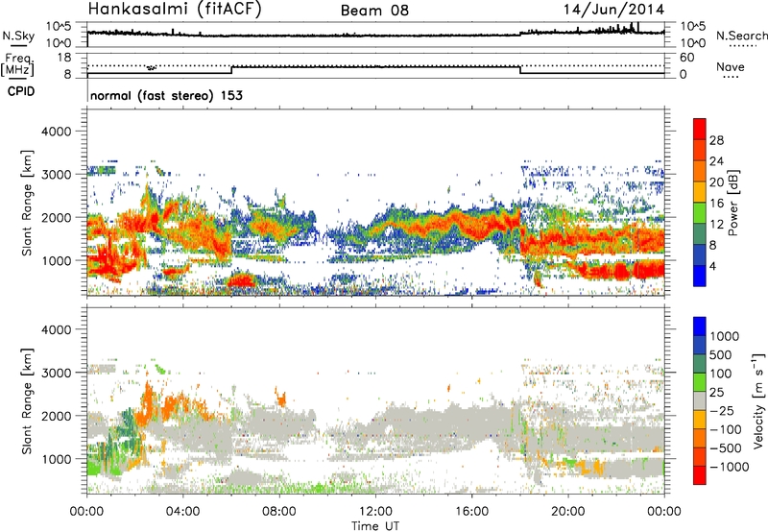Click the dotted line sample under "Nave"
Screen dimensions: 768x532
tap(731, 77)
